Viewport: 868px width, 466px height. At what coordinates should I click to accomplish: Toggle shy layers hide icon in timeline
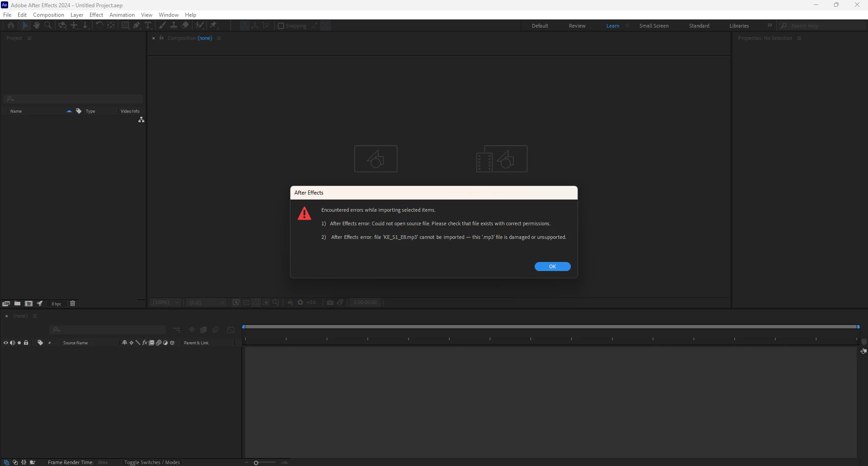point(192,330)
